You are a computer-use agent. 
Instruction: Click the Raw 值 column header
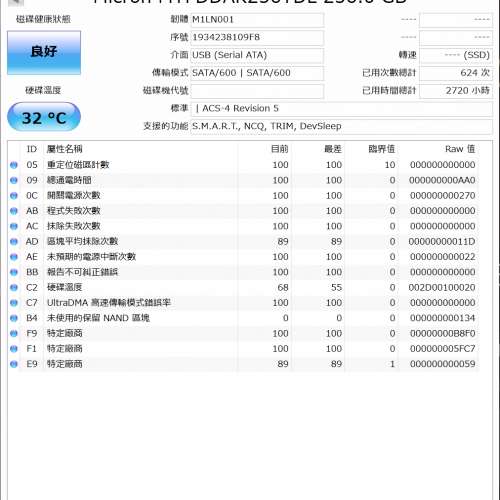pos(460,149)
